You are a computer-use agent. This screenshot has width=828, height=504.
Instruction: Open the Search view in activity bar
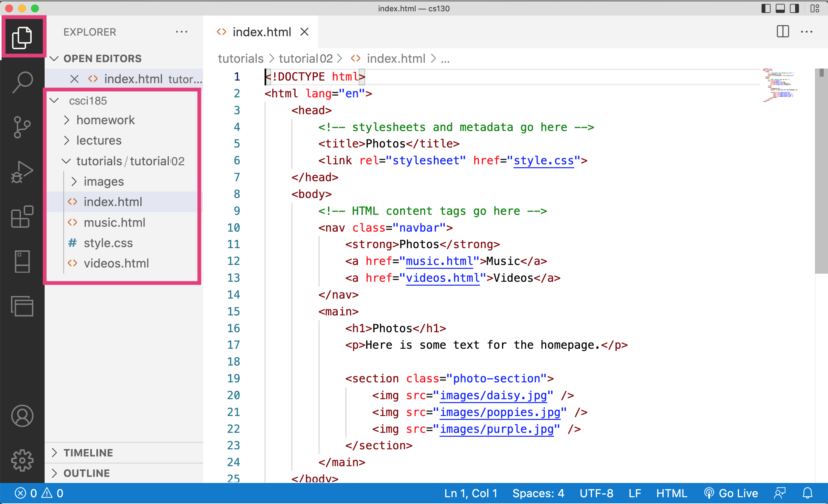click(x=22, y=82)
